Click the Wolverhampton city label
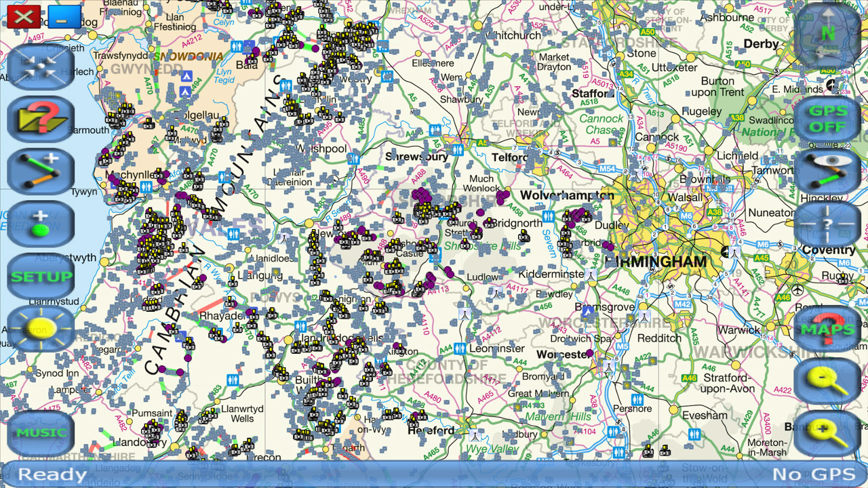The image size is (868, 488). coord(568,195)
